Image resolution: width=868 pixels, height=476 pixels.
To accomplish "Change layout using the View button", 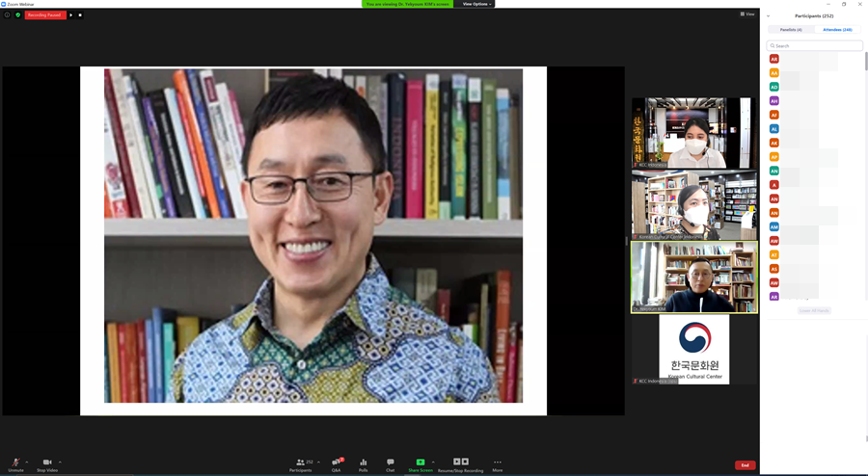I will point(747,14).
